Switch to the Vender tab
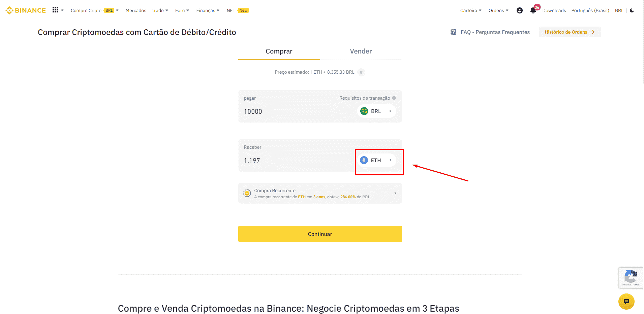Image resolution: width=644 pixels, height=314 pixels. (361, 51)
